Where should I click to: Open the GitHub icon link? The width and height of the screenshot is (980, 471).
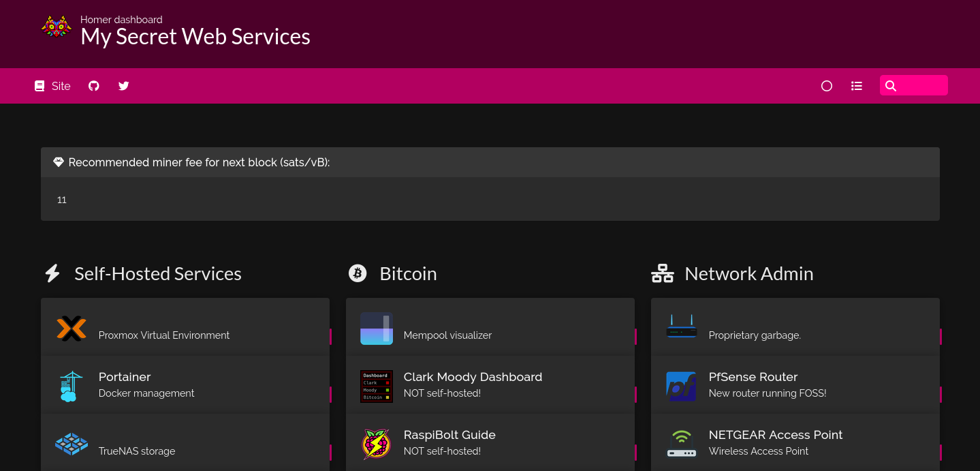[94, 86]
